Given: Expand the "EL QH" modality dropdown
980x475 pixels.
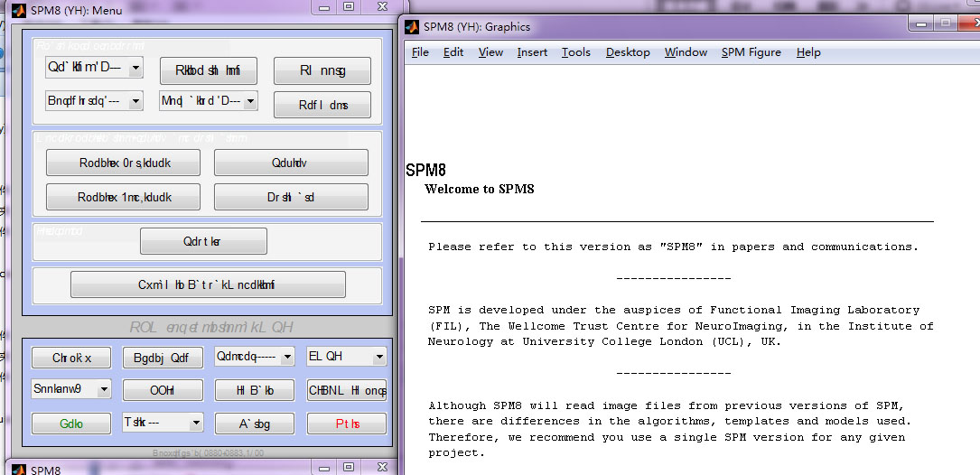Looking at the screenshot, I should pos(347,357).
